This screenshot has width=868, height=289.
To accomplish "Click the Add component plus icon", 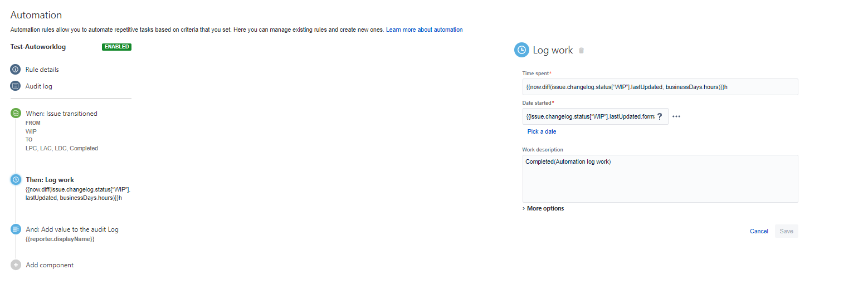I will [16, 265].
